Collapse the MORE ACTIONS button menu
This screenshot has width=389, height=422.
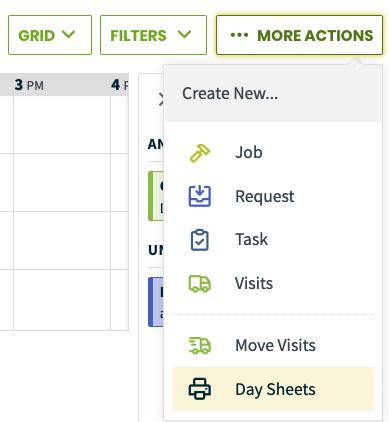[x=299, y=35]
